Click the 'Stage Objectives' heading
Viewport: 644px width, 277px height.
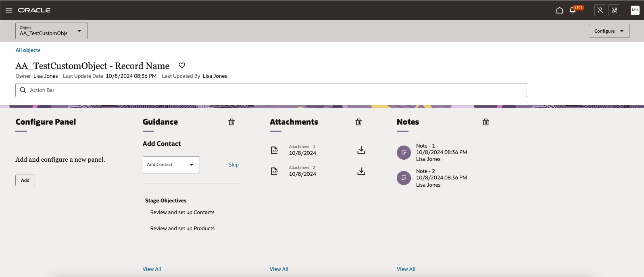click(166, 200)
